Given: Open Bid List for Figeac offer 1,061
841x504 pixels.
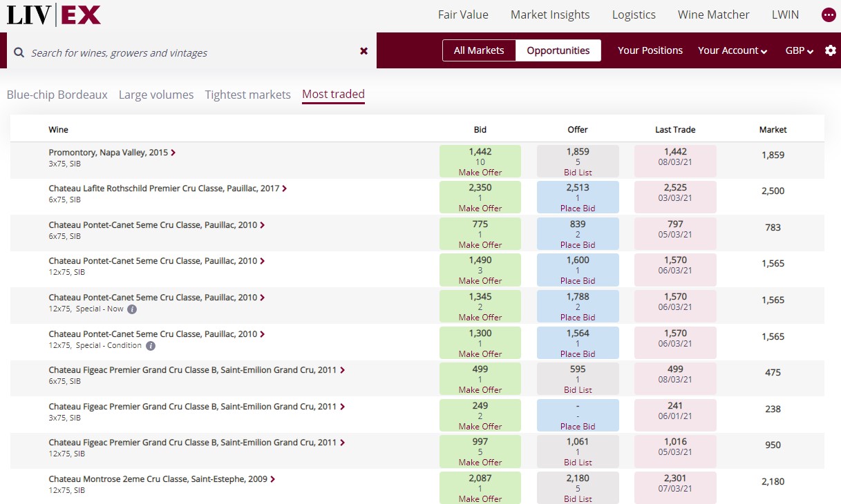Looking at the screenshot, I should click(x=578, y=462).
